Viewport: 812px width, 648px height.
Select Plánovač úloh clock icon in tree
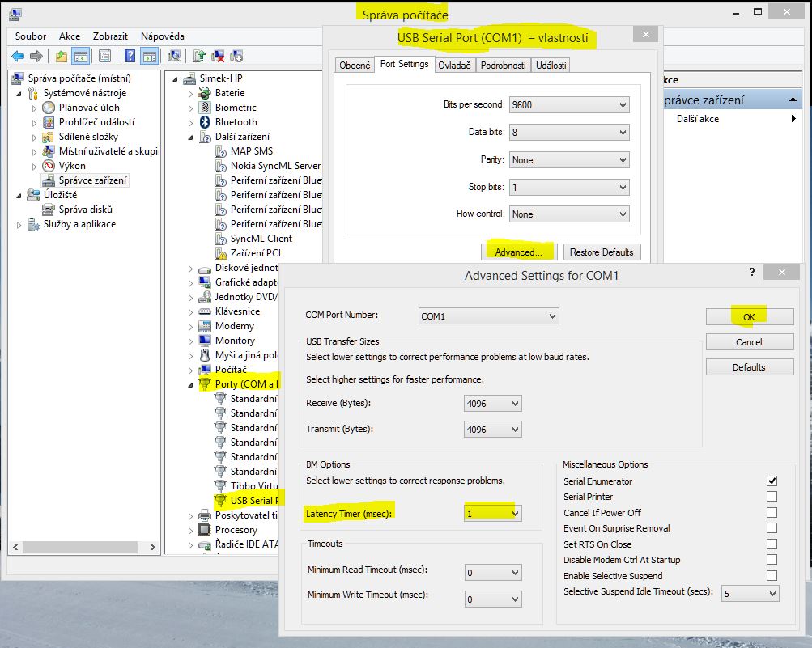click(49, 108)
